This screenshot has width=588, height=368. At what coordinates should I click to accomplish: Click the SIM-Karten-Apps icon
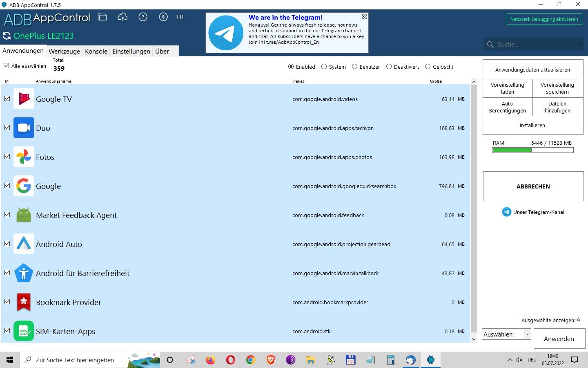(x=24, y=331)
